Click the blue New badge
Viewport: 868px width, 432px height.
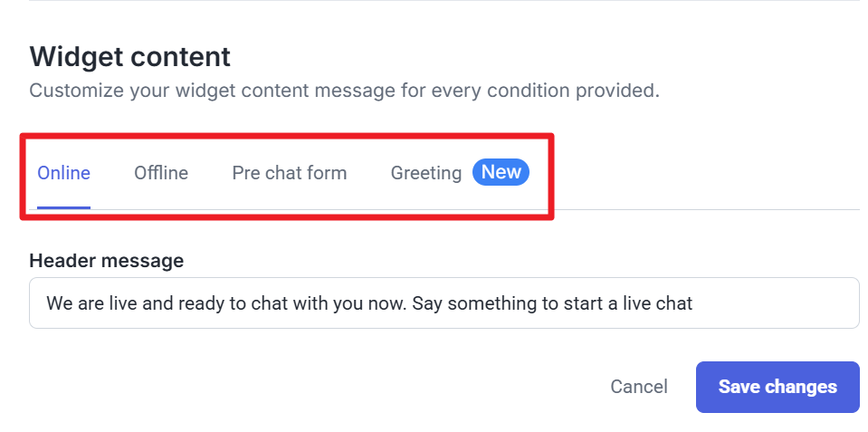(x=501, y=172)
